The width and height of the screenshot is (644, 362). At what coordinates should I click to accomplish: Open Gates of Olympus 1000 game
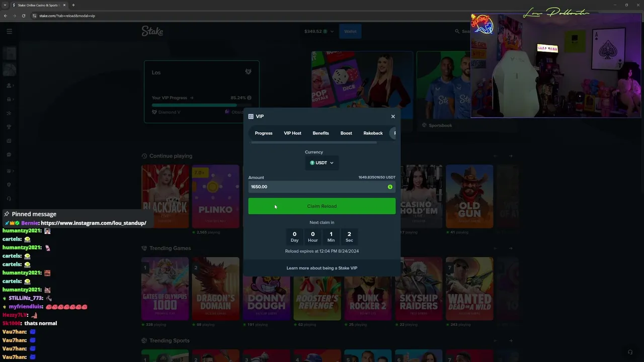pos(165,289)
